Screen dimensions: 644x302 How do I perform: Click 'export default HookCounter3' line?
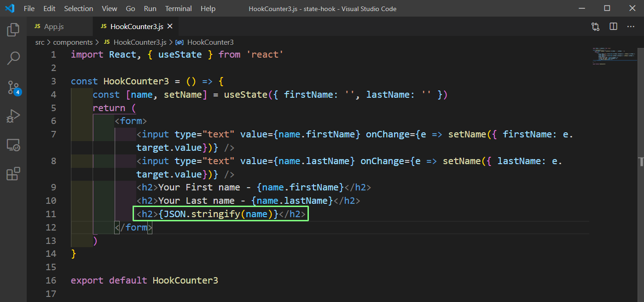pyautogui.click(x=145, y=280)
